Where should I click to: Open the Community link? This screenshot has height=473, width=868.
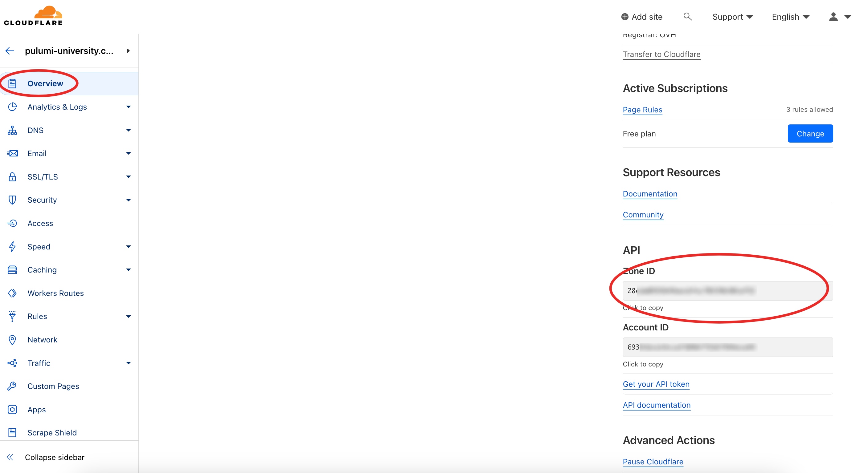pyautogui.click(x=643, y=215)
